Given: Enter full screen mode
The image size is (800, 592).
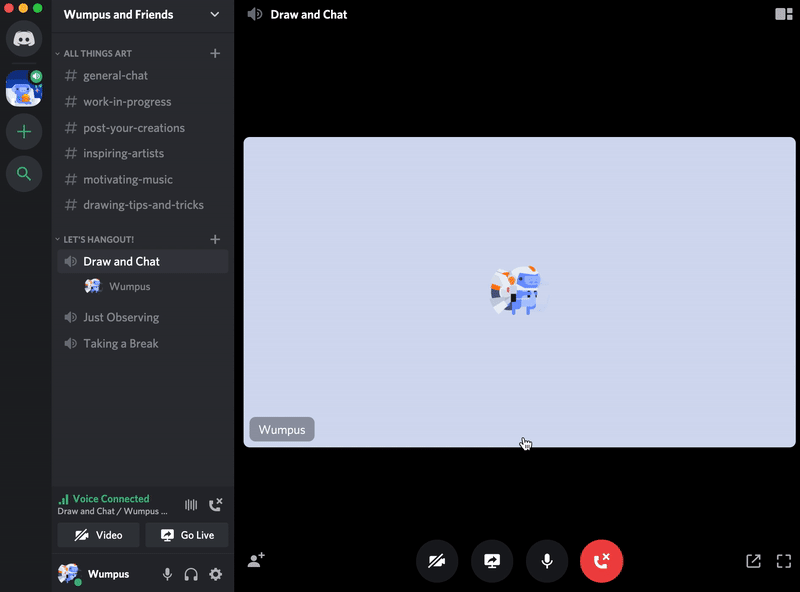Looking at the screenshot, I should [784, 561].
